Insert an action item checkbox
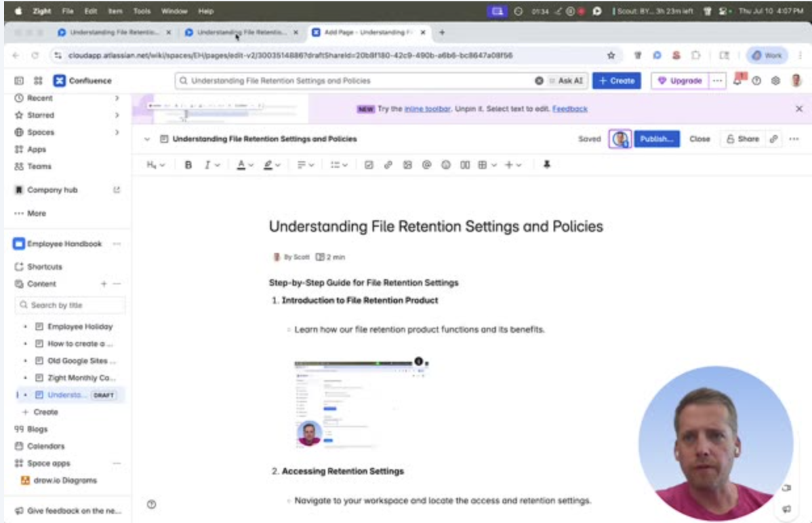The image size is (812, 523). [369, 165]
